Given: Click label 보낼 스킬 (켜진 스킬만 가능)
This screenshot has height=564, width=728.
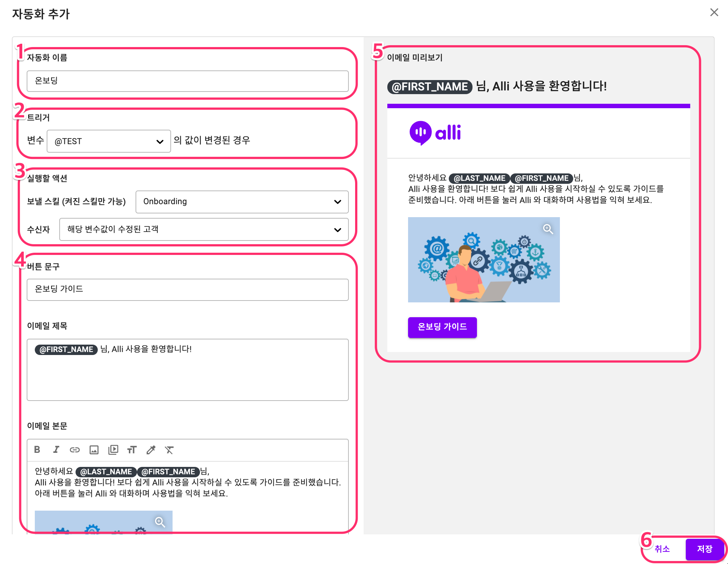Looking at the screenshot, I should [76, 201].
